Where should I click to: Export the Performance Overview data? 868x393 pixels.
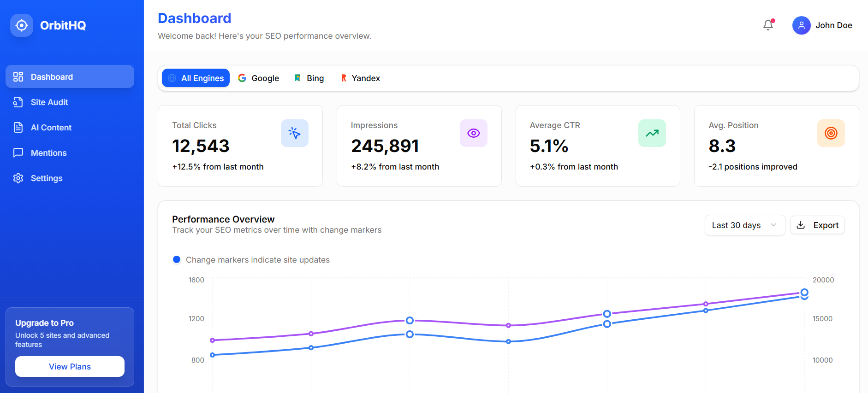[817, 225]
